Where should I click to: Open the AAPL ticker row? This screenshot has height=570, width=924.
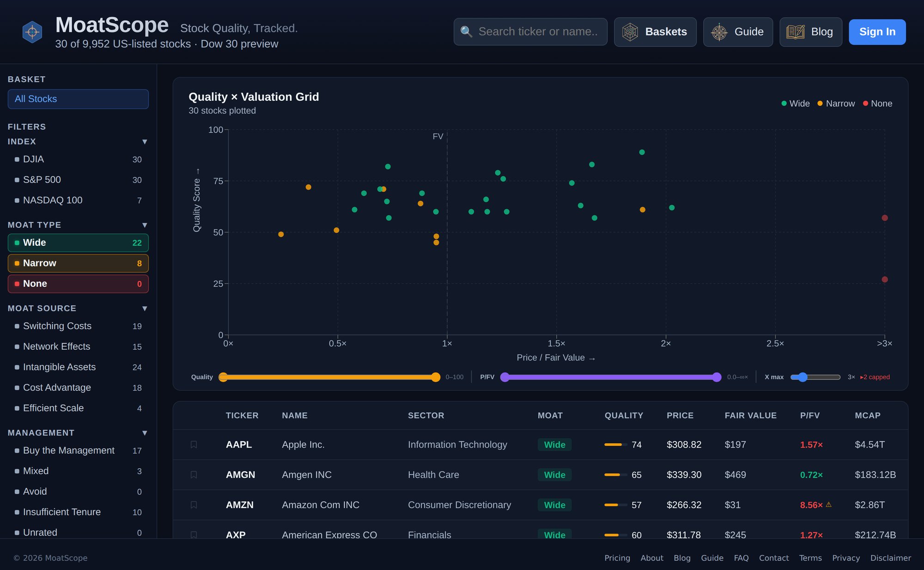541,444
